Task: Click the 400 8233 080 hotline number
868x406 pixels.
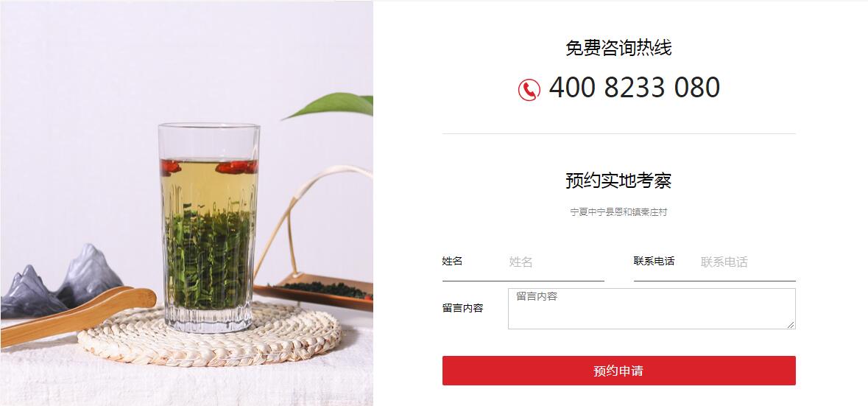Action: pyautogui.click(x=635, y=88)
